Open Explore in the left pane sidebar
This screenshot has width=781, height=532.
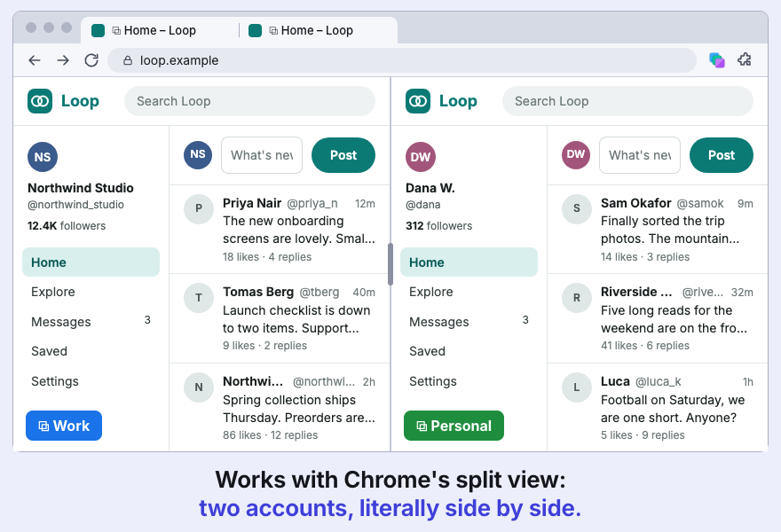pos(91,292)
